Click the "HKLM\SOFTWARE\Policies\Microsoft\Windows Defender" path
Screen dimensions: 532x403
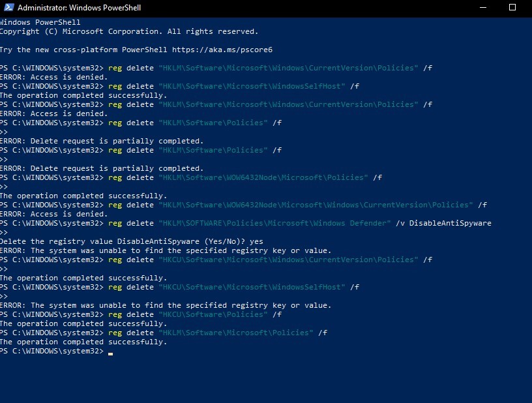(x=275, y=223)
